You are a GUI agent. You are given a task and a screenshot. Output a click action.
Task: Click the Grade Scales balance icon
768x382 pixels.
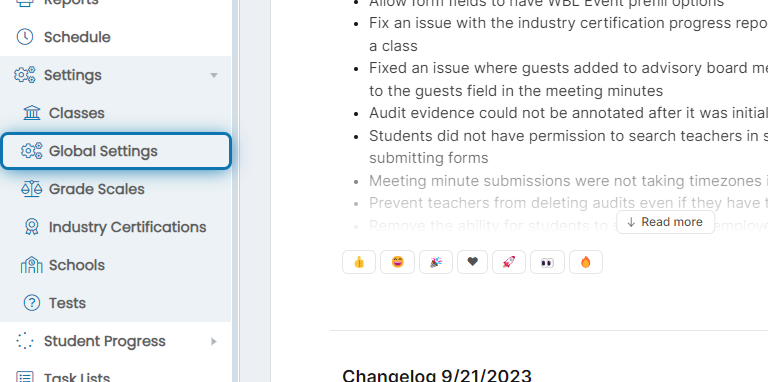[x=32, y=189]
